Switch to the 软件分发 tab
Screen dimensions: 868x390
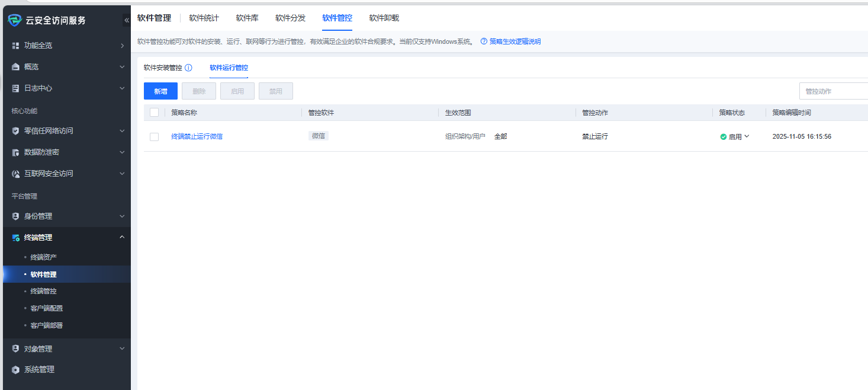coord(290,18)
